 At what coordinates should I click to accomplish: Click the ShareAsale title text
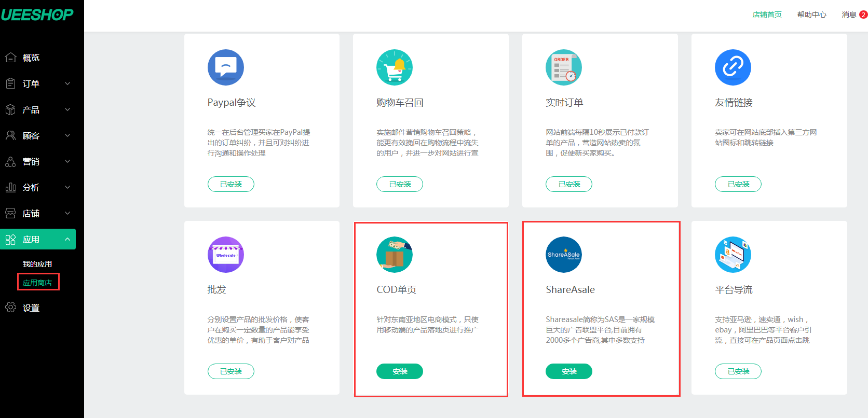[571, 290]
